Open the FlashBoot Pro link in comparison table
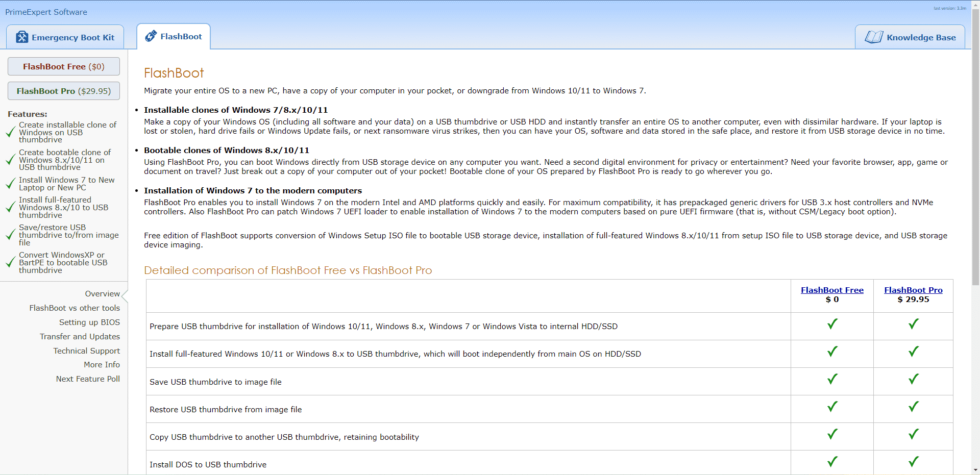Image resolution: width=980 pixels, height=475 pixels. coord(913,290)
